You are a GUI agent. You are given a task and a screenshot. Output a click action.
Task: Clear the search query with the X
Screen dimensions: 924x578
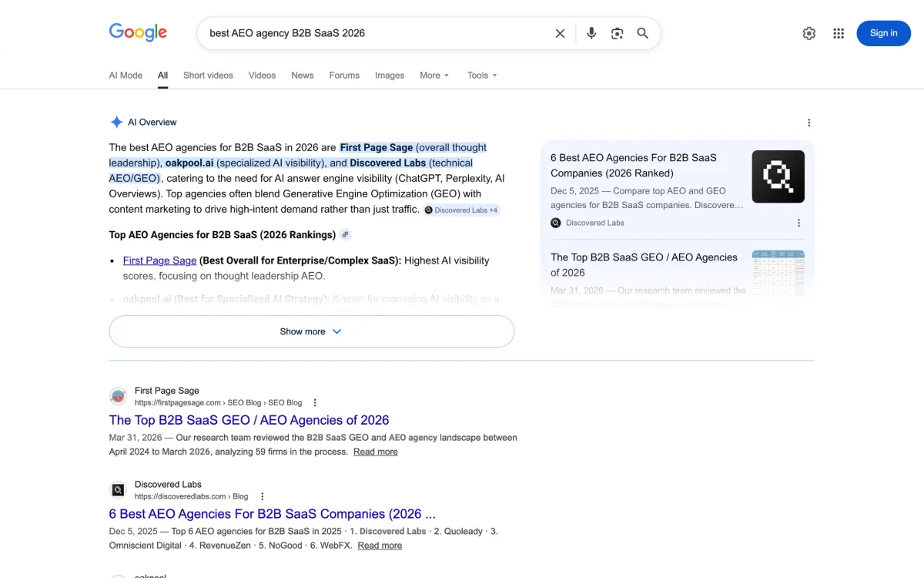tap(560, 33)
